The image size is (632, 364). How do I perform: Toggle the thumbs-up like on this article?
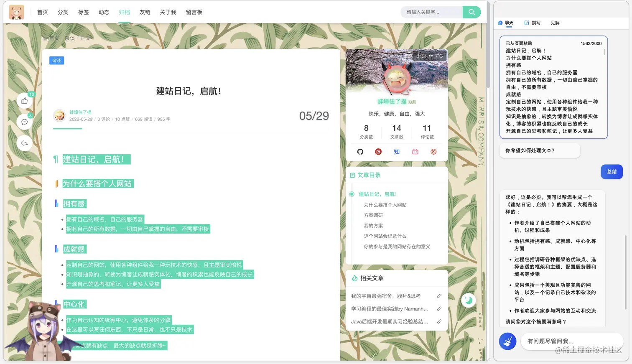coord(24,100)
